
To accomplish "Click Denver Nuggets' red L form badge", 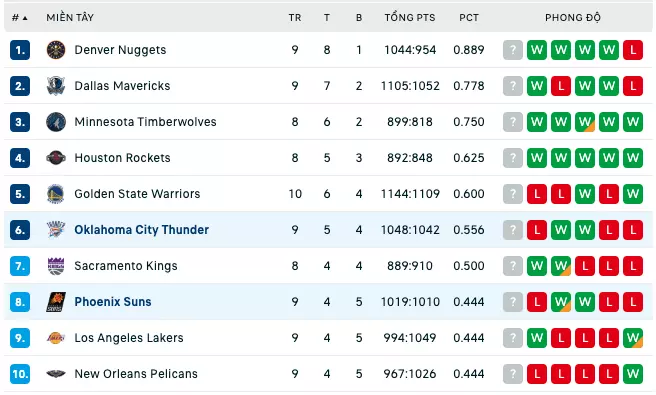I will pos(633,50).
